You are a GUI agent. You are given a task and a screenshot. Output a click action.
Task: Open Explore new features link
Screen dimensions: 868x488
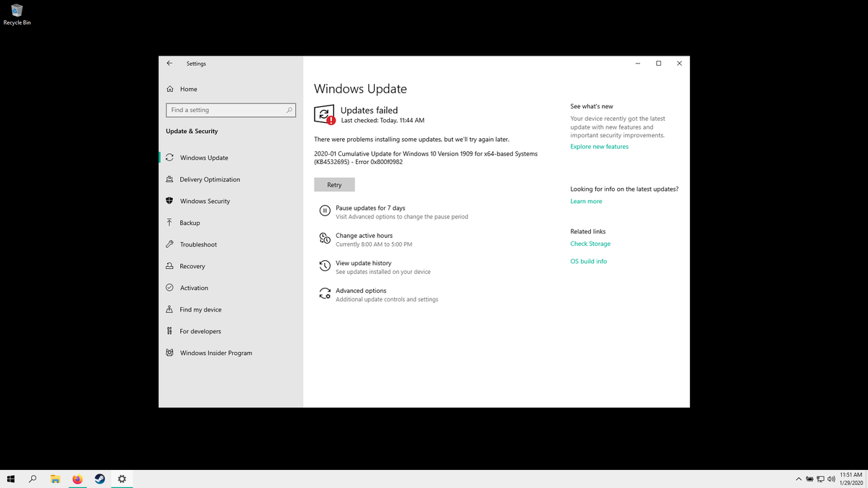599,147
